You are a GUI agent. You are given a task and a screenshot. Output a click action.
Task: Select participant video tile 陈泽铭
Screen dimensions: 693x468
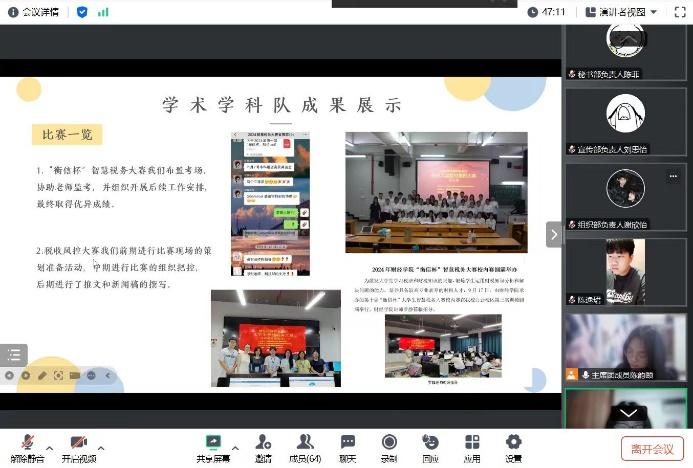626,271
